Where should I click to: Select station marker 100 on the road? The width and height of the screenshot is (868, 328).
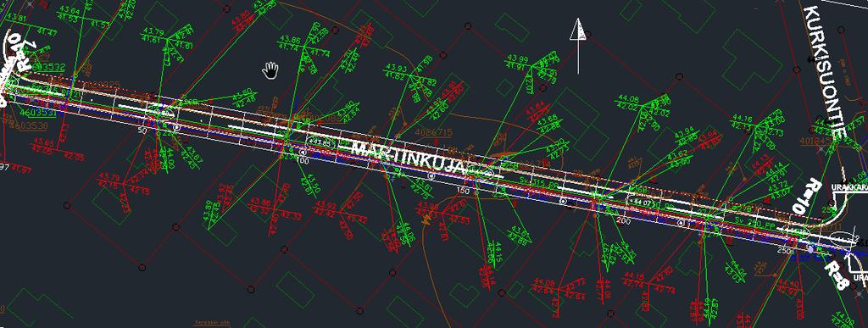pyautogui.click(x=303, y=160)
